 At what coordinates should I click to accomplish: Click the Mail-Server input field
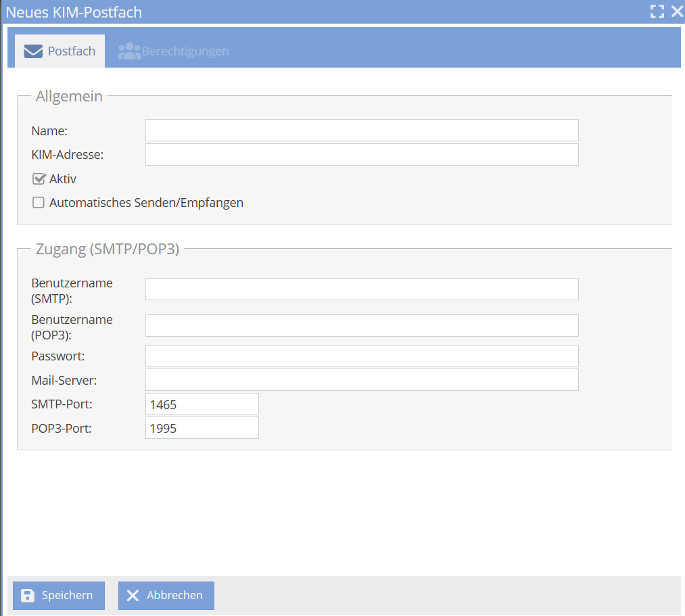click(x=362, y=379)
